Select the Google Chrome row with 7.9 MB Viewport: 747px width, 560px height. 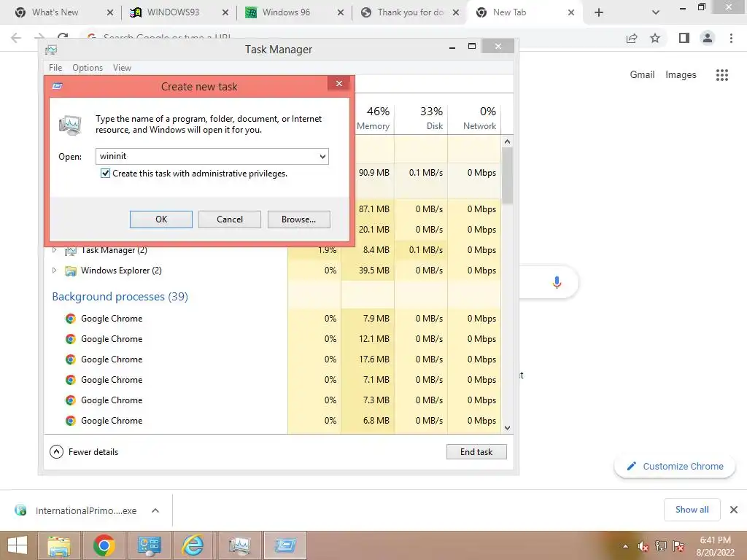pyautogui.click(x=273, y=319)
